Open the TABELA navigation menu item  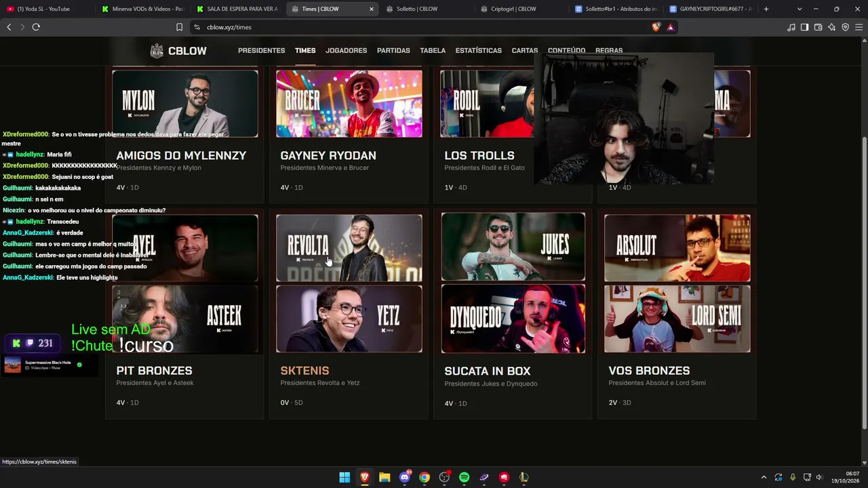433,51
